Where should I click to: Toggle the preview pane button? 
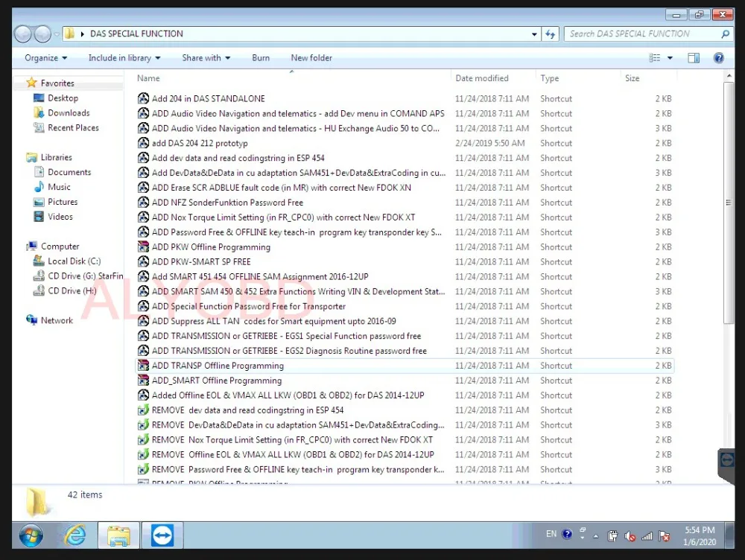pos(694,58)
